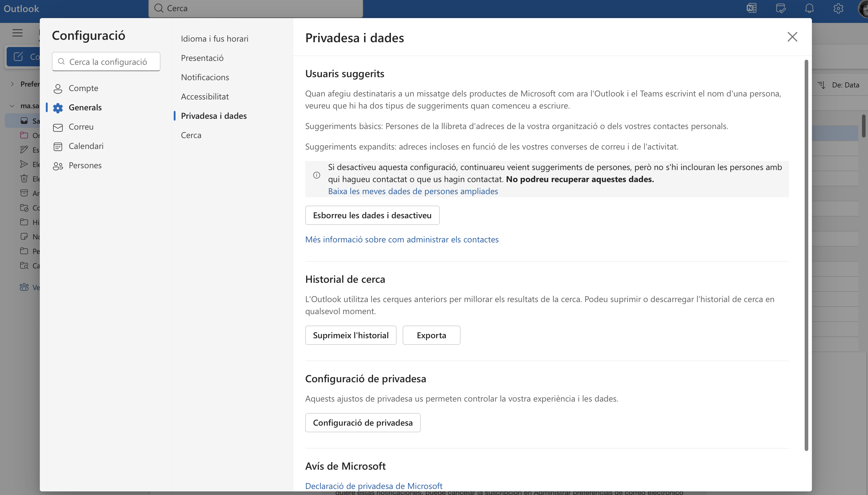Click Suprimeix l'historial button
This screenshot has height=495, width=868.
pyautogui.click(x=351, y=335)
